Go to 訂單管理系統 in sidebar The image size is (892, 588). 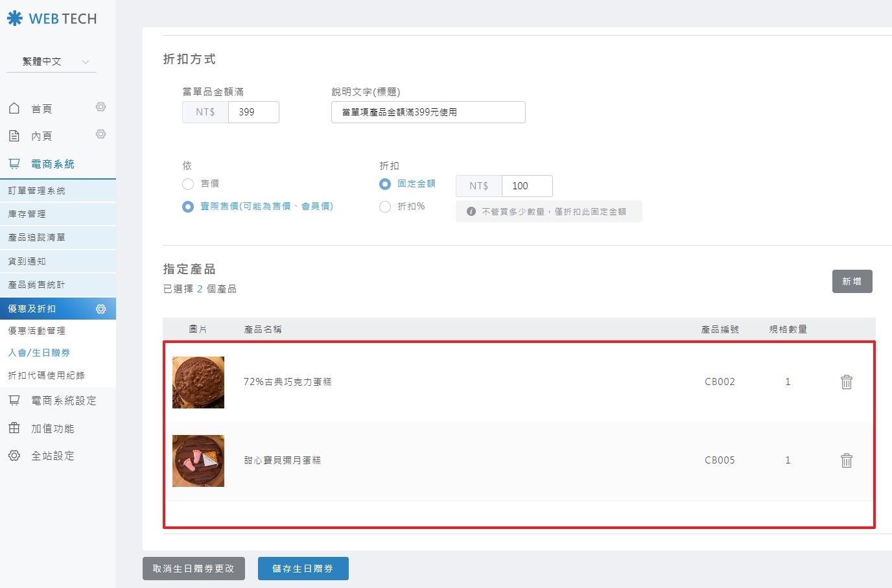[x=36, y=191]
